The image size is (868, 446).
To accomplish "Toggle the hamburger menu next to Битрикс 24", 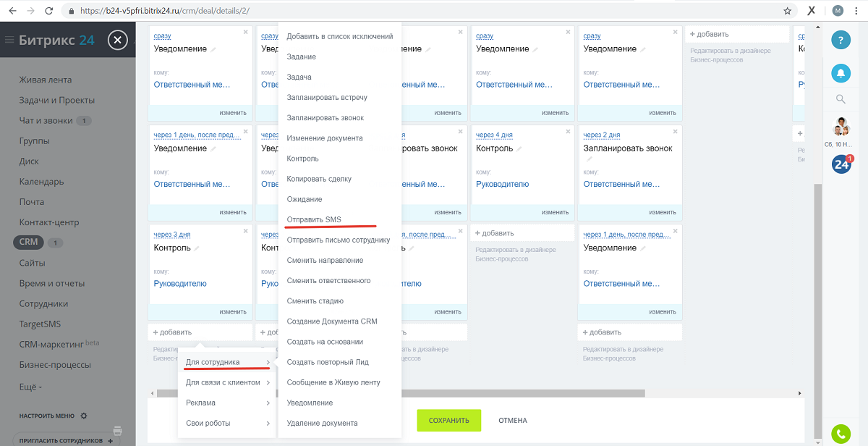I will (9, 41).
